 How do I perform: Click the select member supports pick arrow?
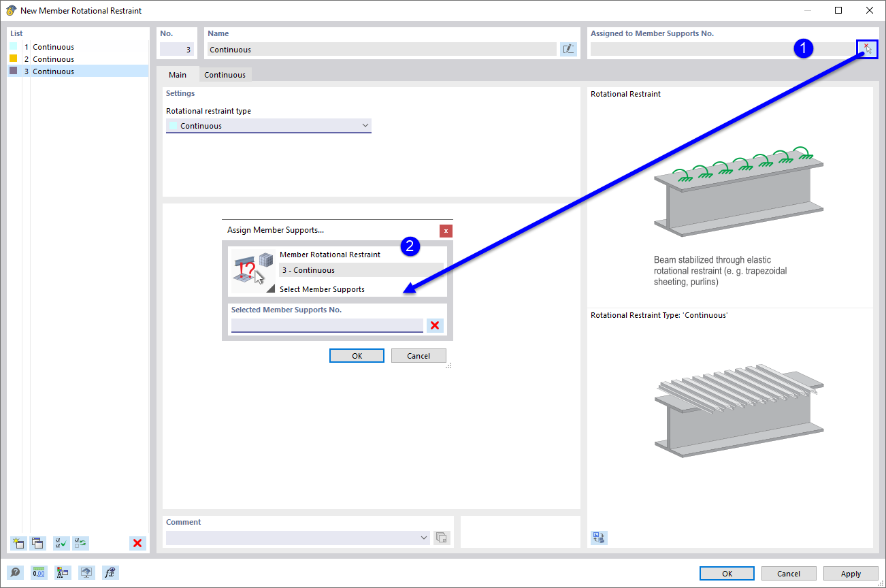(867, 48)
